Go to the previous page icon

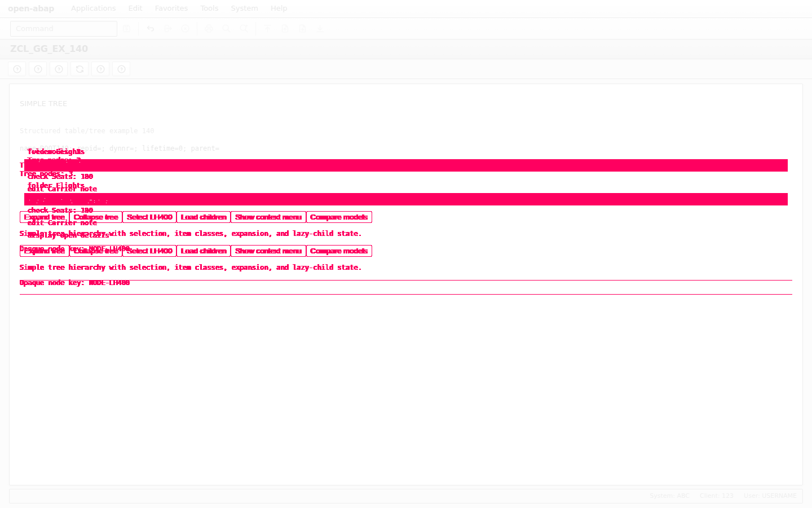click(x=285, y=29)
